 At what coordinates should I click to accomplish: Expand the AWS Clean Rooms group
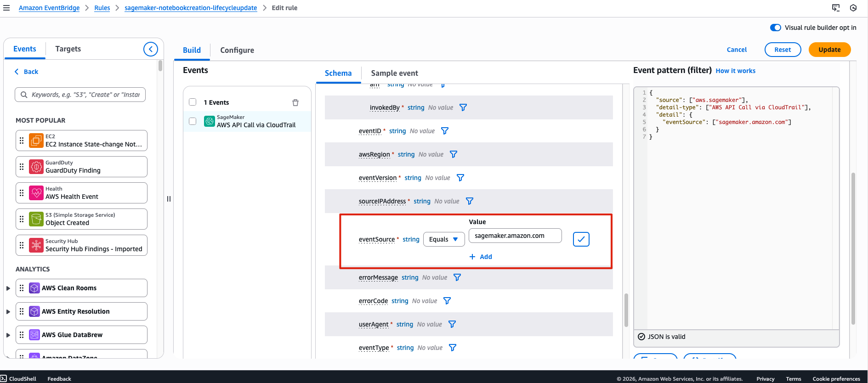pyautogui.click(x=8, y=288)
